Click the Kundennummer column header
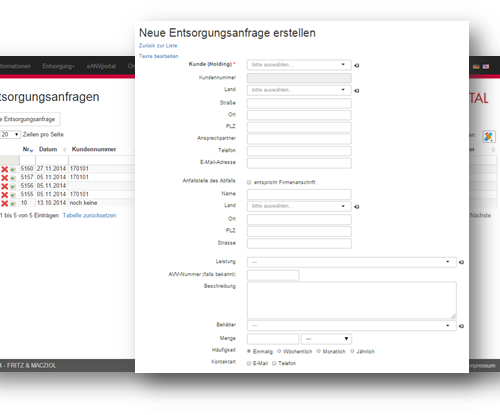Viewport: 500px width, 415px height. [94, 149]
